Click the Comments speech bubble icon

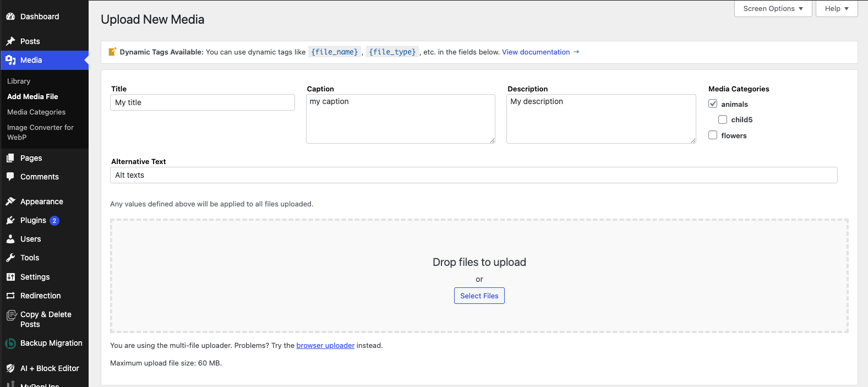(x=10, y=177)
